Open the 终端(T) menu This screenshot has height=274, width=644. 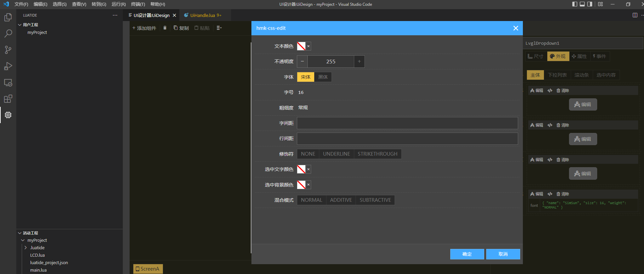coord(138,4)
